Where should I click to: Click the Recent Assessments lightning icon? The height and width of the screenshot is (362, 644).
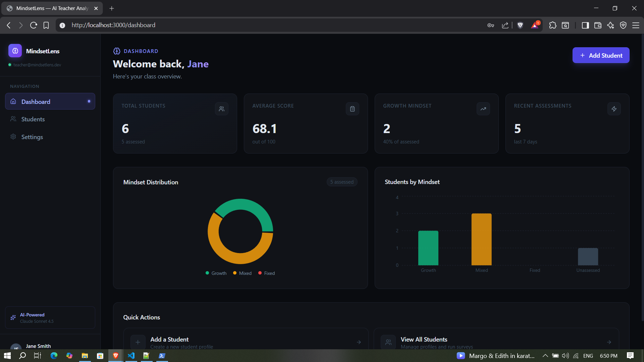pos(614,109)
